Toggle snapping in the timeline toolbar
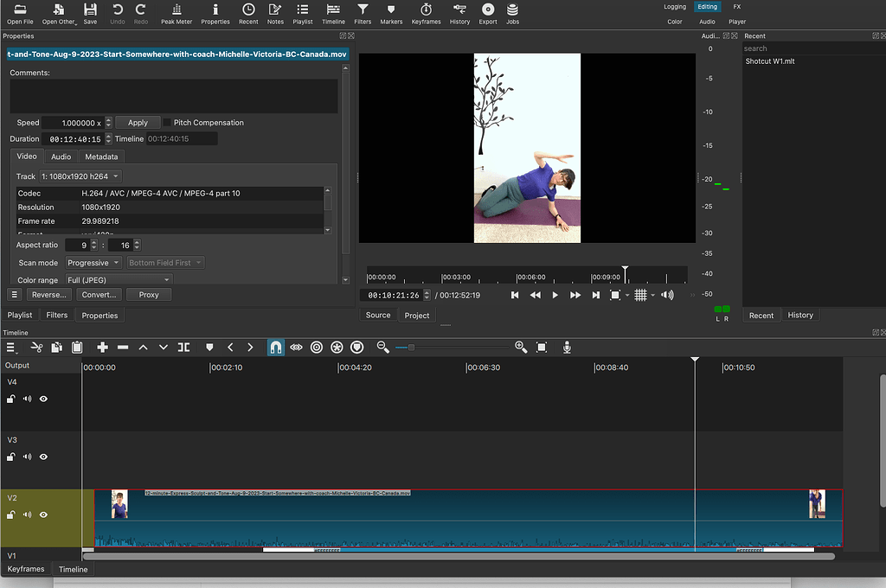Screen dimensions: 886x588 tap(275, 347)
